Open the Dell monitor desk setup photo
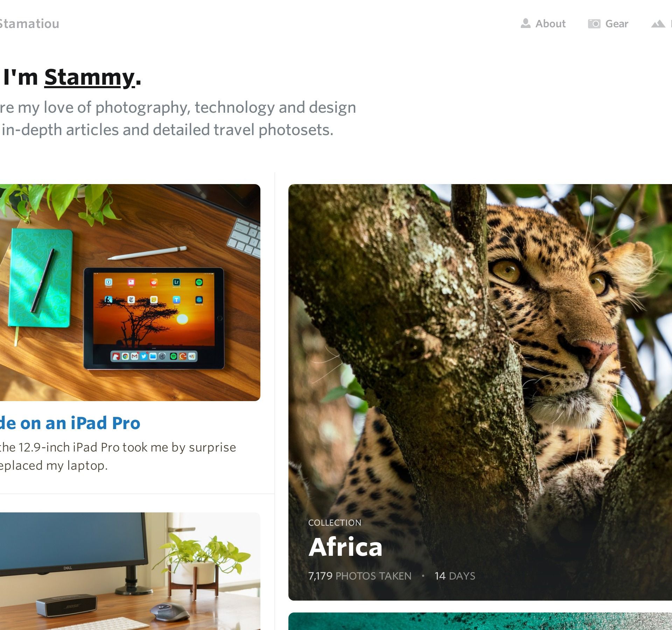The height and width of the screenshot is (630, 672). pyautogui.click(x=130, y=571)
